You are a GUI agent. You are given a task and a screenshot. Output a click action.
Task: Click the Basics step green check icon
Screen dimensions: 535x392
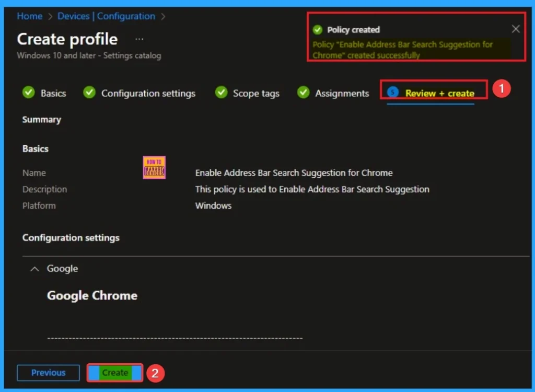(x=29, y=92)
